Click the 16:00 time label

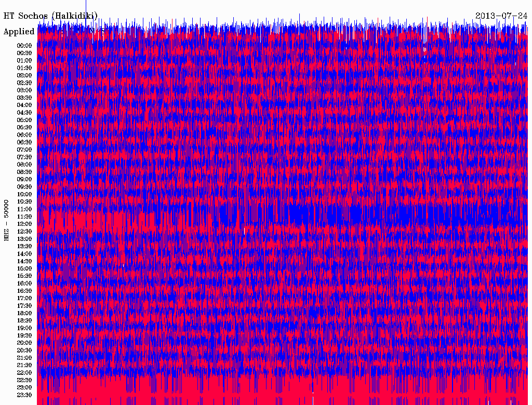coord(24,283)
